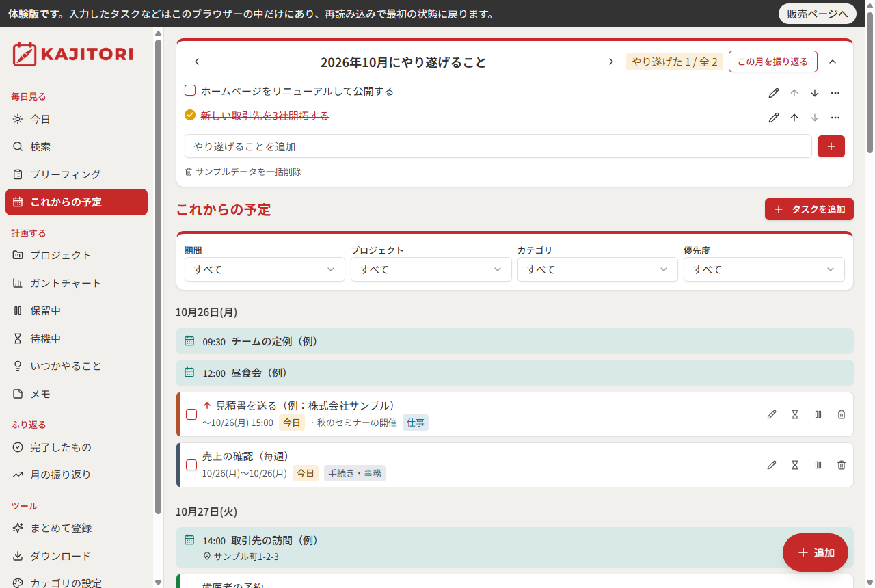This screenshot has width=875, height=588.
Task: Go to next month with right chevron
Action: point(611,62)
